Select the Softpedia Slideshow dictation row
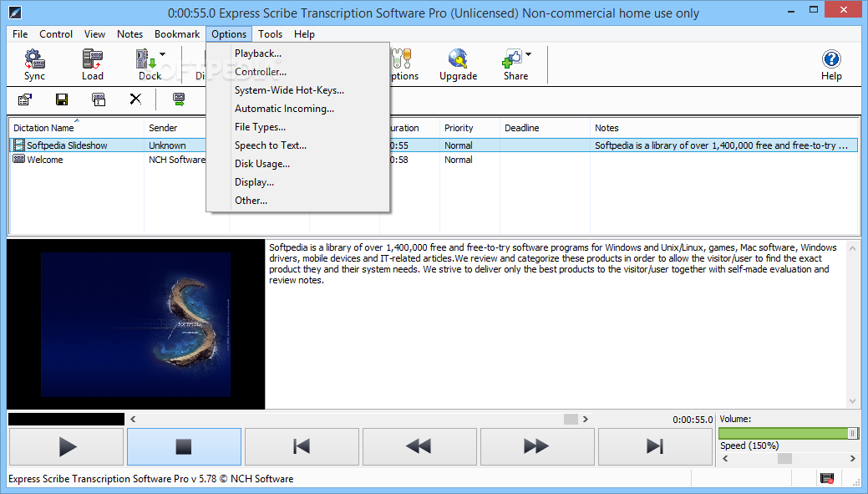 click(x=434, y=145)
